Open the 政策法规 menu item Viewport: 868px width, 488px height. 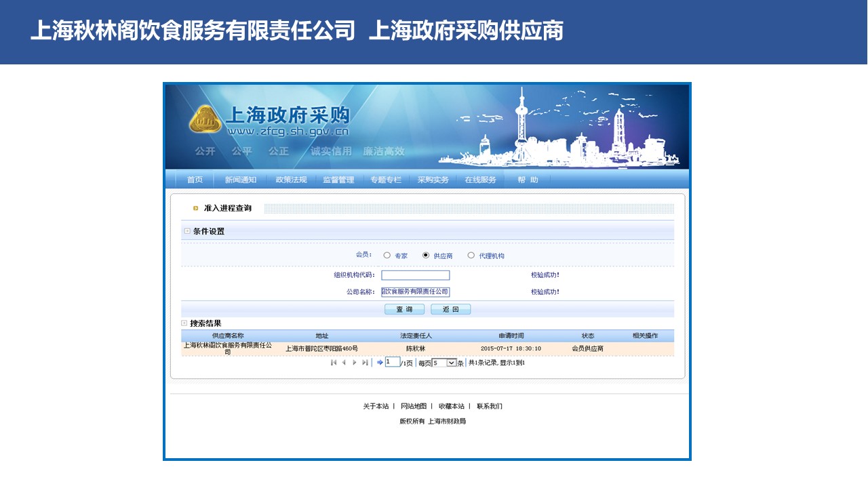point(291,180)
